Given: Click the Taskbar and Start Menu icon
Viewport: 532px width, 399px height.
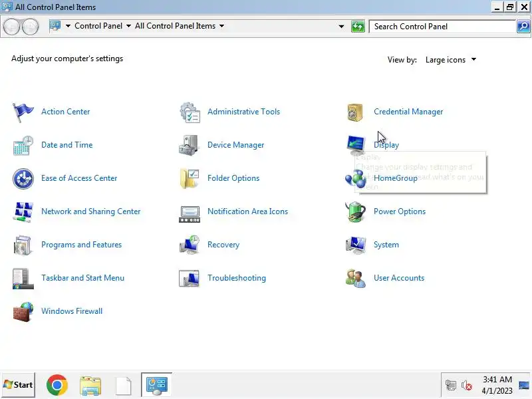Looking at the screenshot, I should point(23,279).
